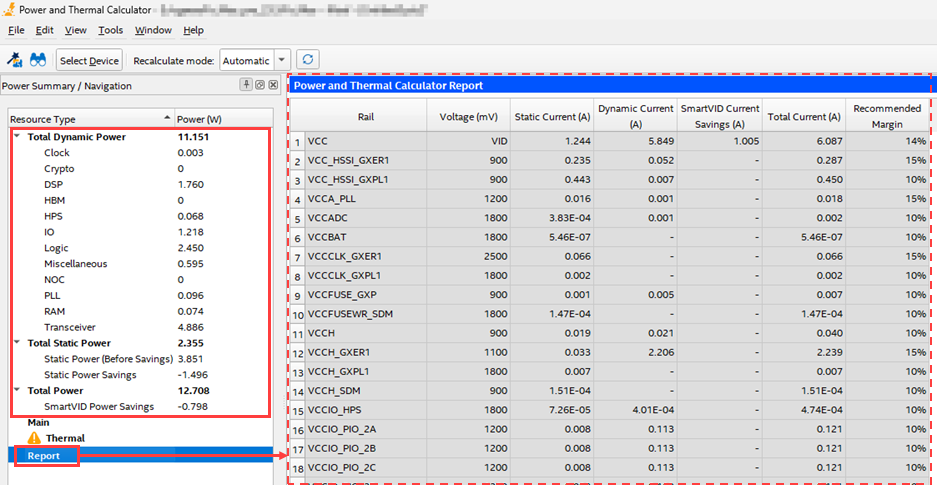The height and width of the screenshot is (485, 937).
Task: Select row number 1 header in report table
Action: (x=298, y=142)
